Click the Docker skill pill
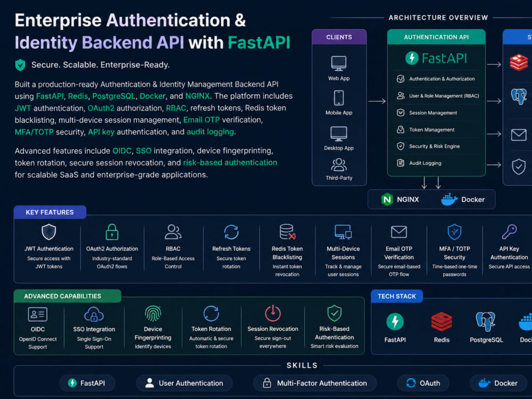This screenshot has width=532, height=399. pos(498,383)
